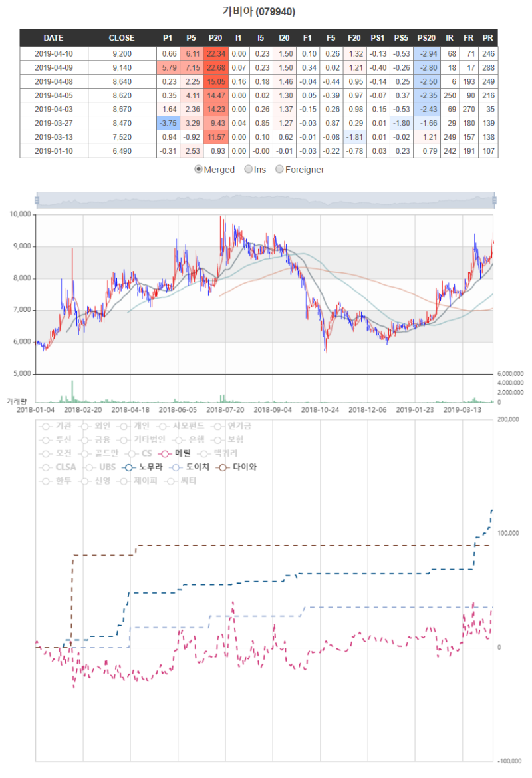This screenshot has width=532, height=778.
Task: Grab the left range navigator handle
Action: 37,200
